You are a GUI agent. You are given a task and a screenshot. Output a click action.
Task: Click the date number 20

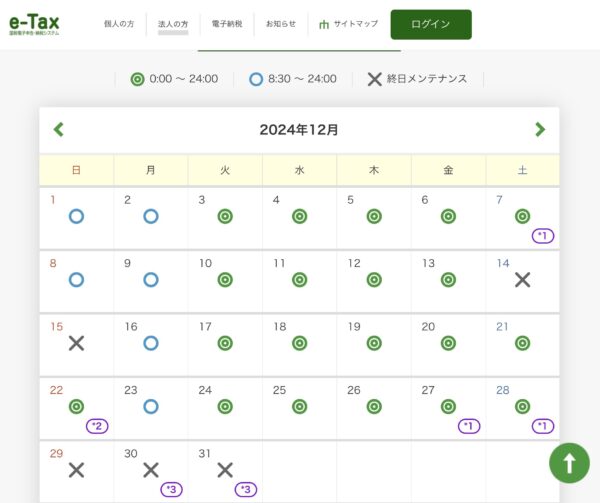[428, 327]
